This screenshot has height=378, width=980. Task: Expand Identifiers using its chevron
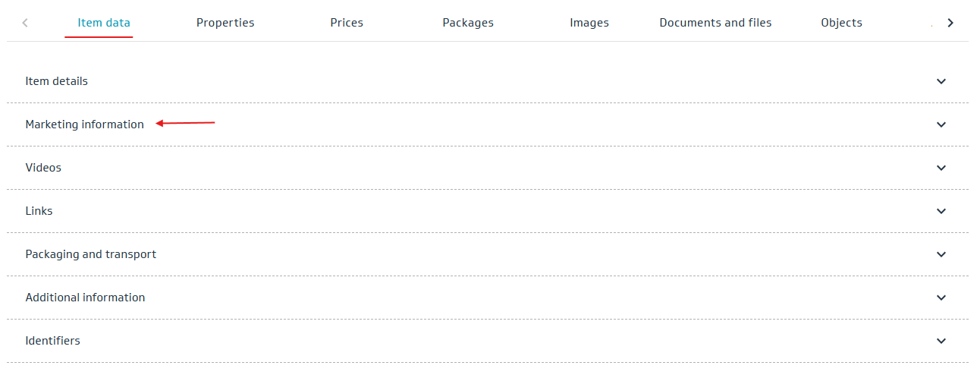[941, 341]
